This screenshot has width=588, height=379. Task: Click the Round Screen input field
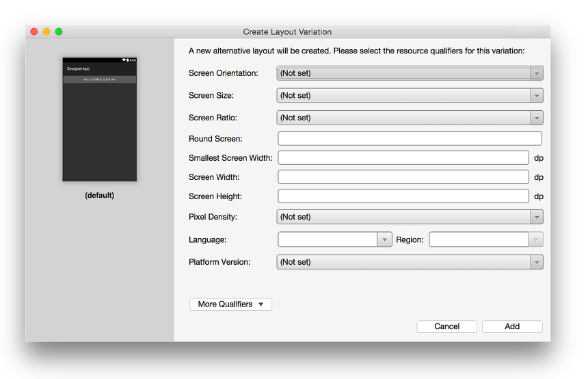pos(410,139)
